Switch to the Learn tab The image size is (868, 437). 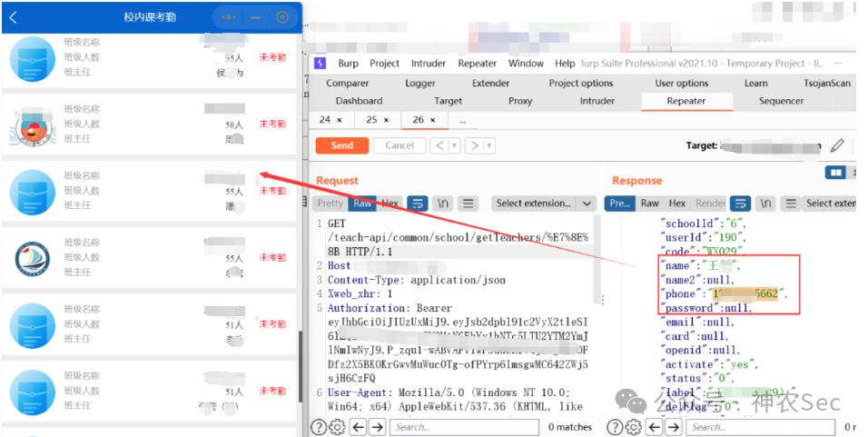755,83
